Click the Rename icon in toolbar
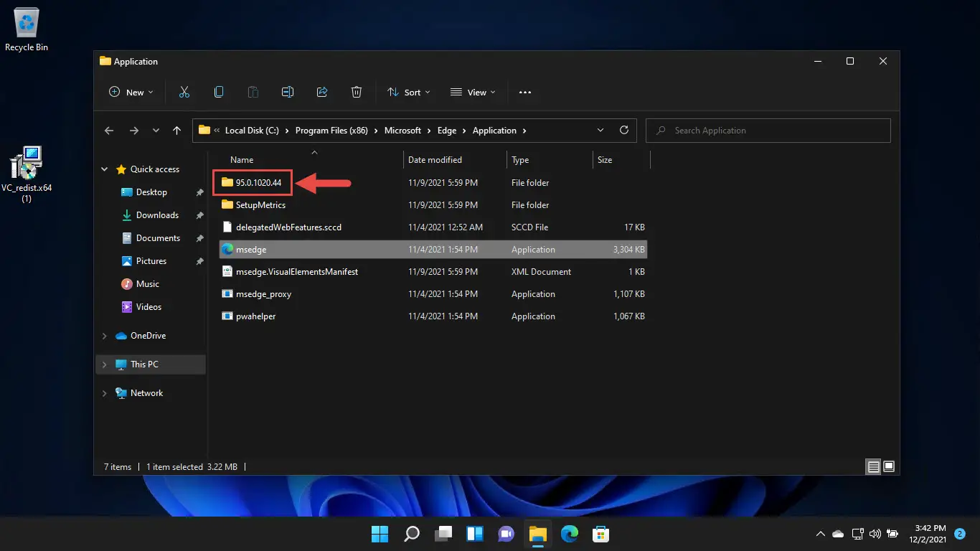980x551 pixels. coord(288,92)
